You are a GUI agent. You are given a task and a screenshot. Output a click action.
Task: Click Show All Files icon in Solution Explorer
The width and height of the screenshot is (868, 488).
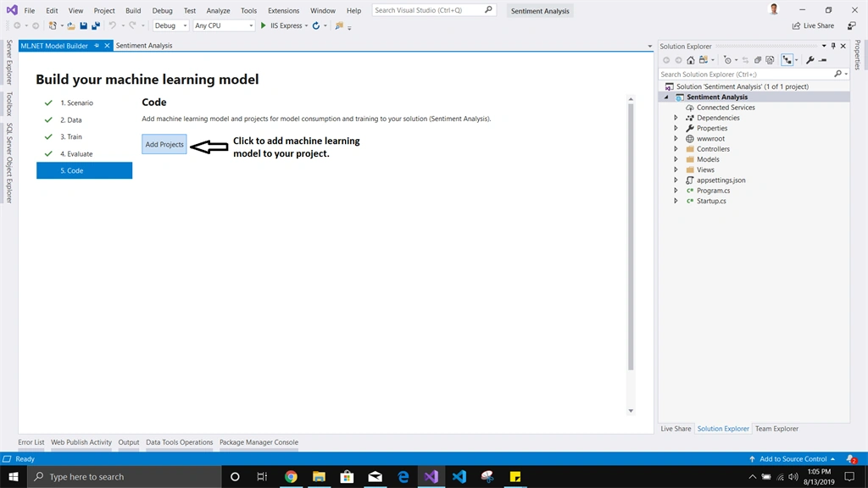pos(770,60)
